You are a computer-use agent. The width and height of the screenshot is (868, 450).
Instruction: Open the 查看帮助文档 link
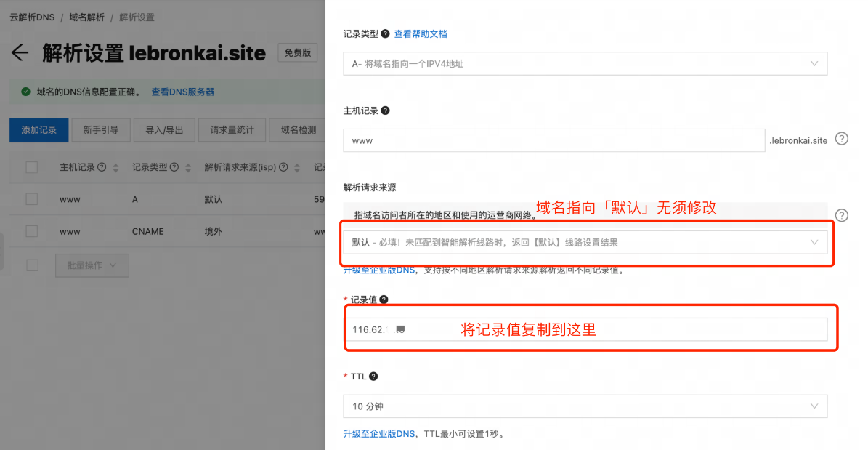(x=421, y=33)
